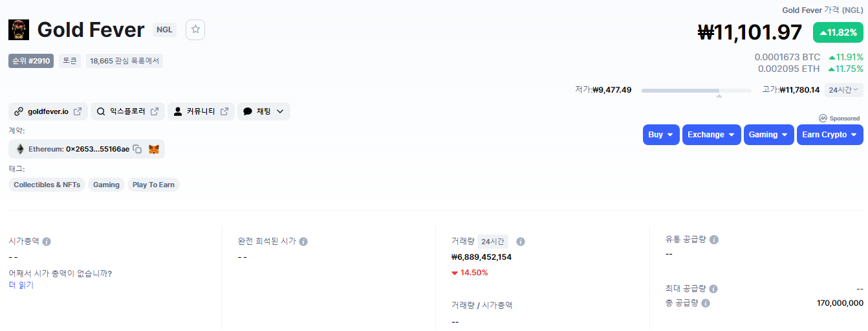This screenshot has height=331, width=868.
Task: Click info icon beside 완전 희석된 시가
Action: click(x=303, y=241)
